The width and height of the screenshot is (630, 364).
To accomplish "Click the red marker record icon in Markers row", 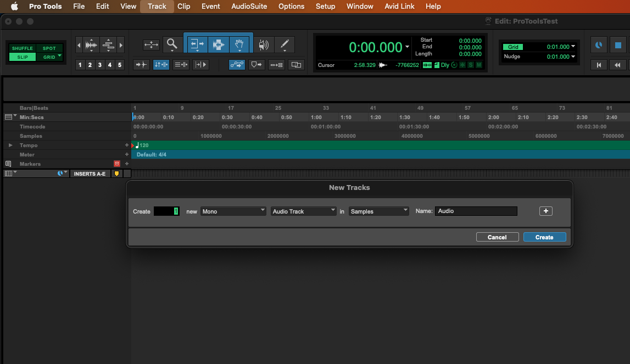I will (x=117, y=164).
